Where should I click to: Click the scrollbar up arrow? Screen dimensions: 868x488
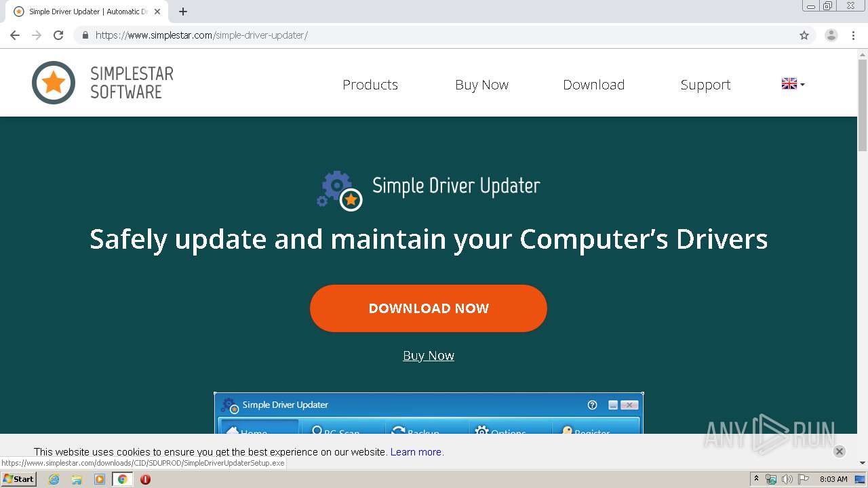863,54
